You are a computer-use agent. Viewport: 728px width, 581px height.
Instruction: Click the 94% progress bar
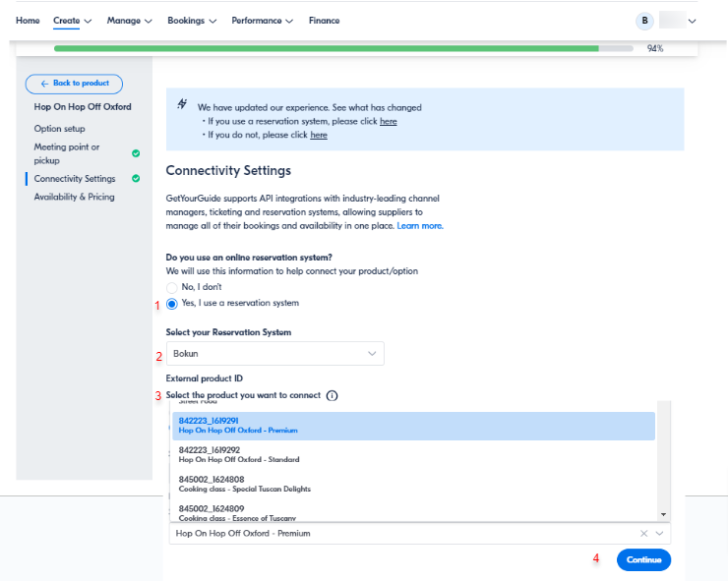pos(343,48)
